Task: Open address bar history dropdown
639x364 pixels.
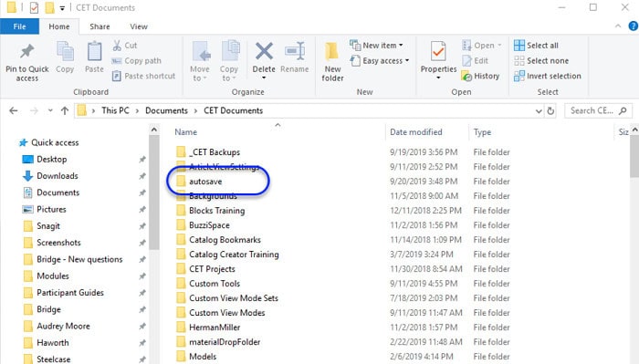Action: click(x=539, y=110)
